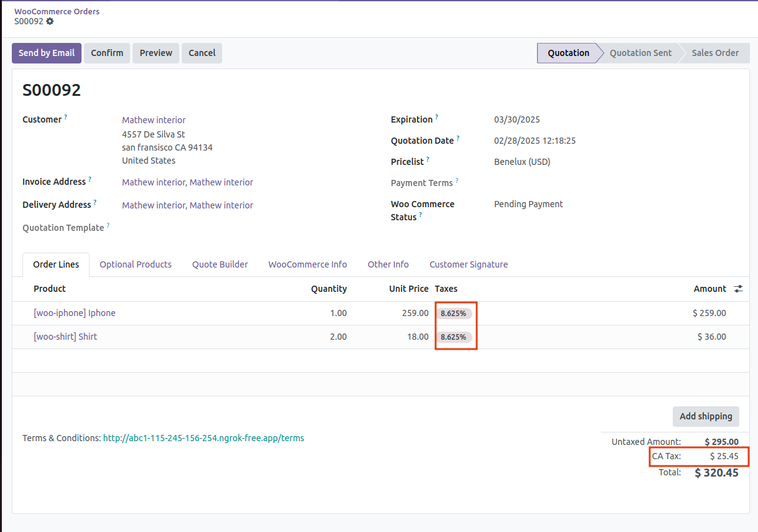Screen dimensions: 758x532
Task: Show the help tooltip for Payment Terms
Action: pos(456,180)
